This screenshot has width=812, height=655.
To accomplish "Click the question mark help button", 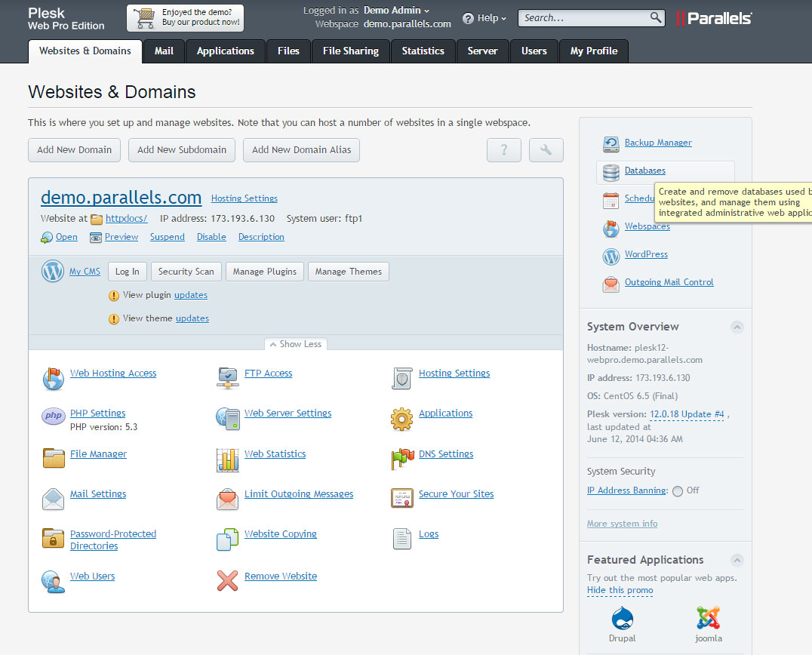I will coord(504,150).
